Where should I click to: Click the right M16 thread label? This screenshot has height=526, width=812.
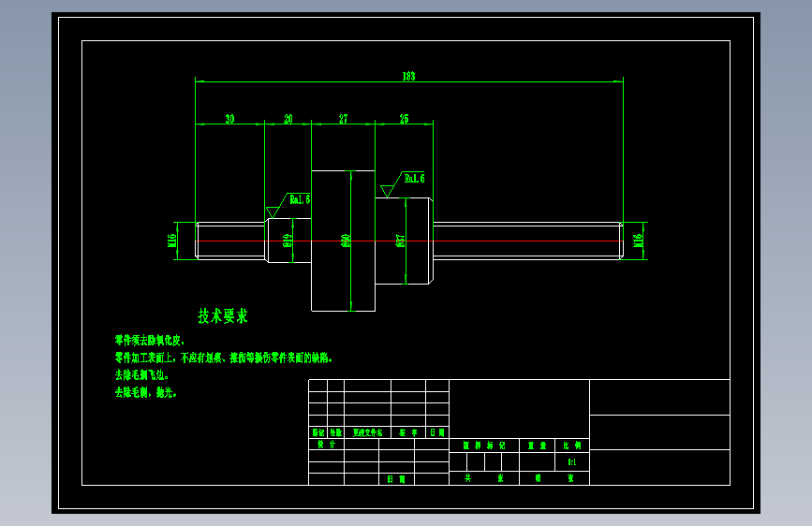coord(638,241)
